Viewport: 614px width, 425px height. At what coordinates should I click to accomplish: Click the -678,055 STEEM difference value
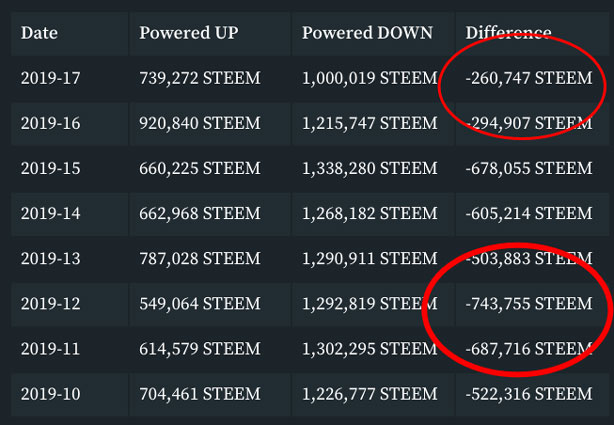click(x=529, y=168)
